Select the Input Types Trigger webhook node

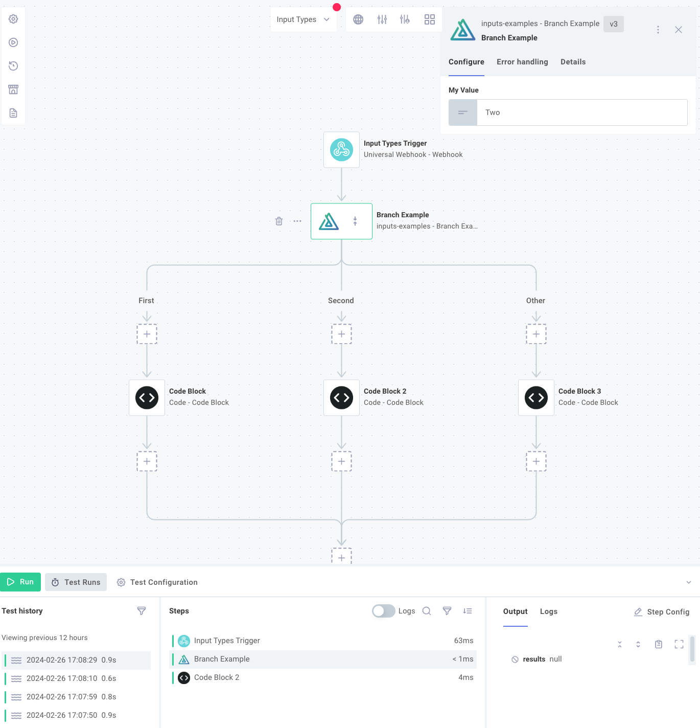341,150
